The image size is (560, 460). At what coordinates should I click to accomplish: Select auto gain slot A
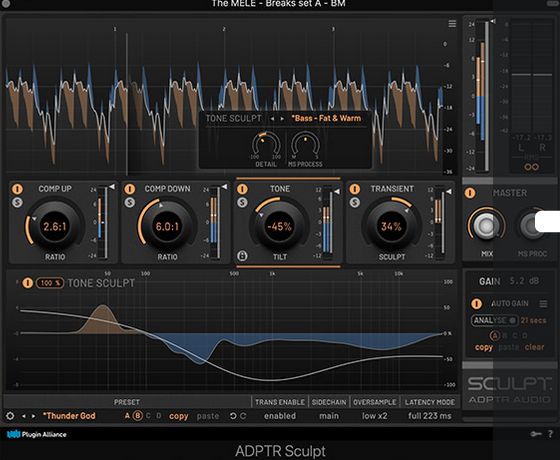click(495, 336)
